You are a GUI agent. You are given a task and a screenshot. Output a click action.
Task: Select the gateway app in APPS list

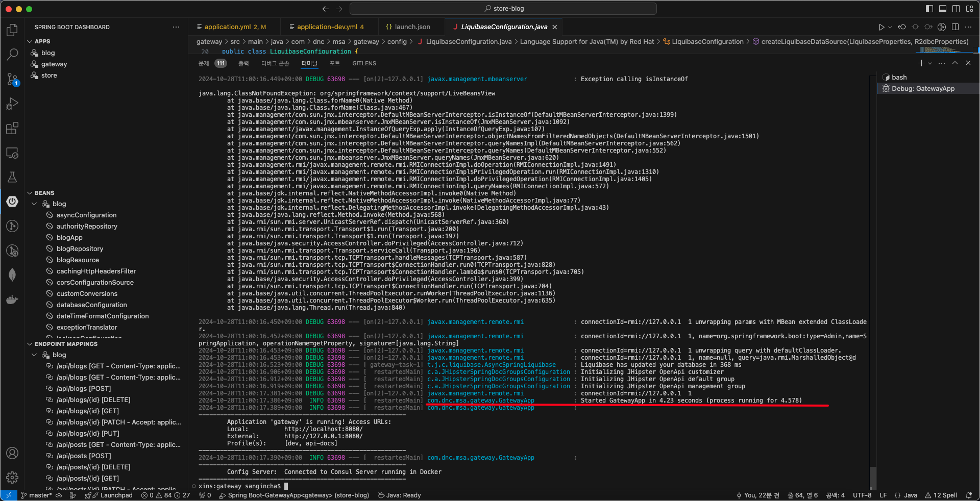[x=54, y=64]
